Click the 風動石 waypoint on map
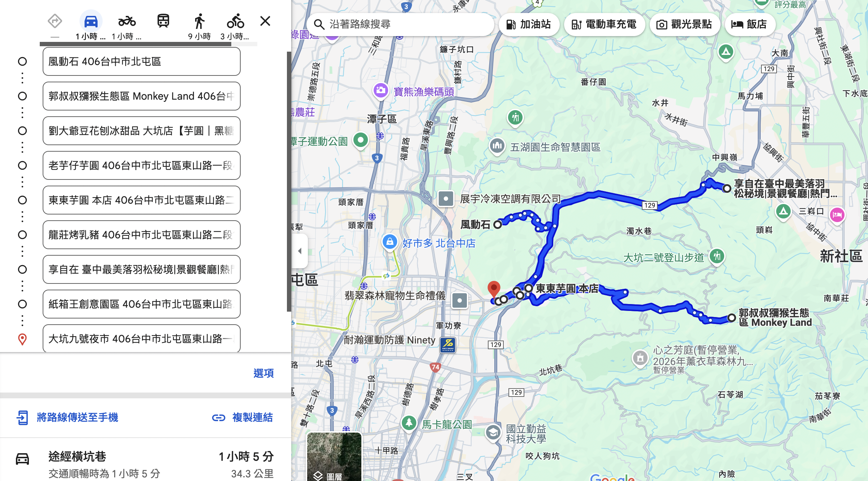The height and width of the screenshot is (481, 868). pos(498,225)
